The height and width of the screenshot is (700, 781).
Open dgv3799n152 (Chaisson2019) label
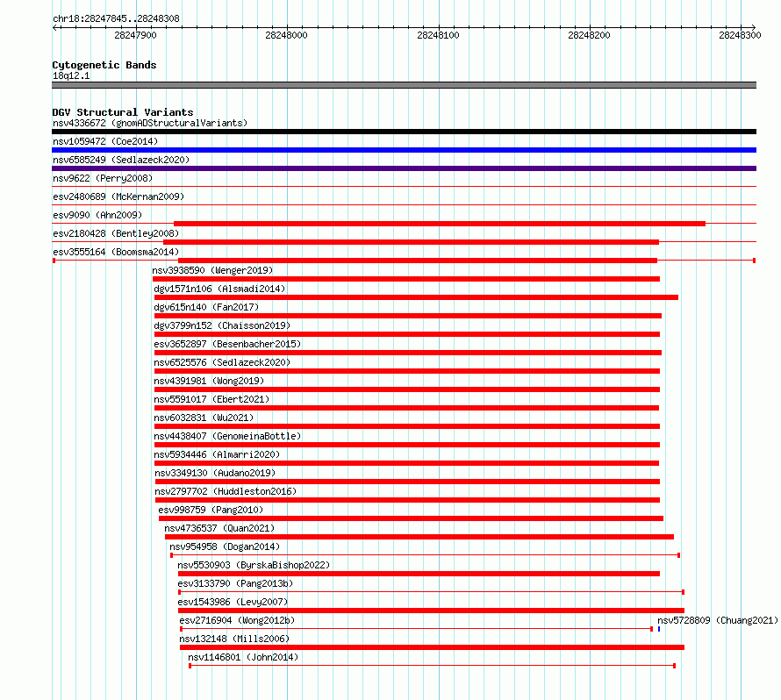click(222, 325)
